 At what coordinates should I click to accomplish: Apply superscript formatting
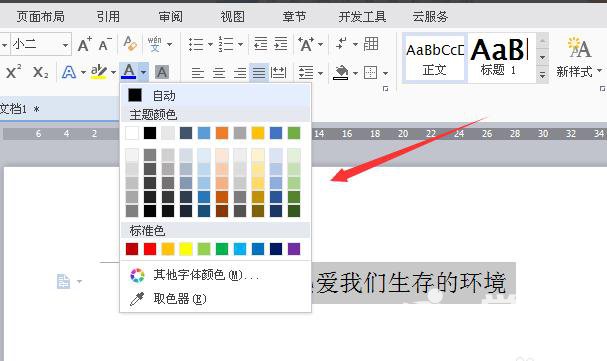(14, 72)
